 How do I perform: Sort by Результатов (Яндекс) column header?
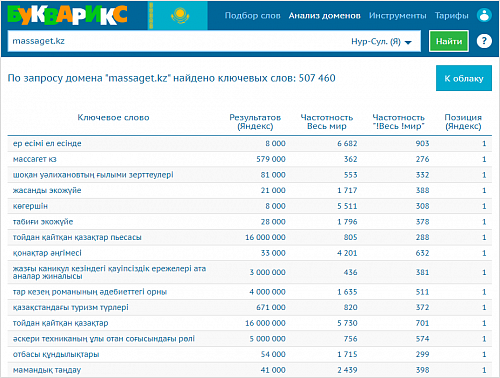pos(255,122)
